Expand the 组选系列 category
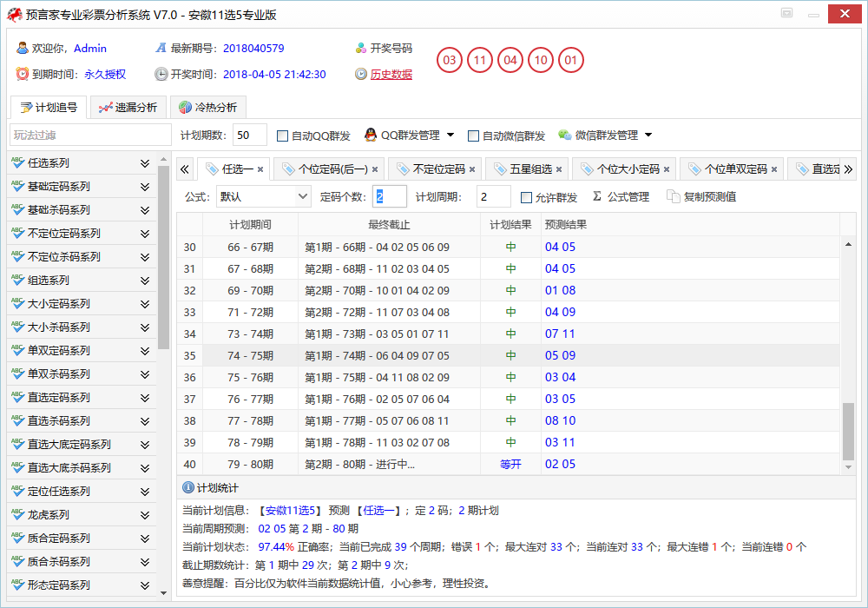The height and width of the screenshot is (608, 868). click(144, 281)
